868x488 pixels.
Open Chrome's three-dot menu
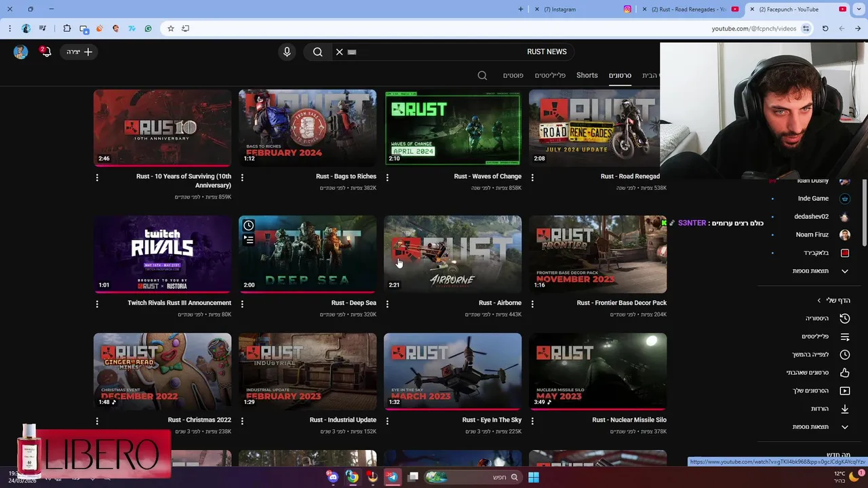click(9, 28)
